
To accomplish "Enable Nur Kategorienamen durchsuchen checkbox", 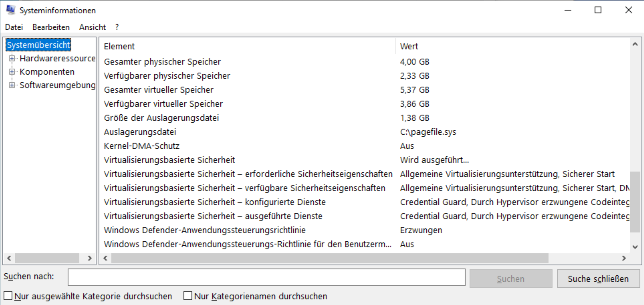I will click(188, 296).
